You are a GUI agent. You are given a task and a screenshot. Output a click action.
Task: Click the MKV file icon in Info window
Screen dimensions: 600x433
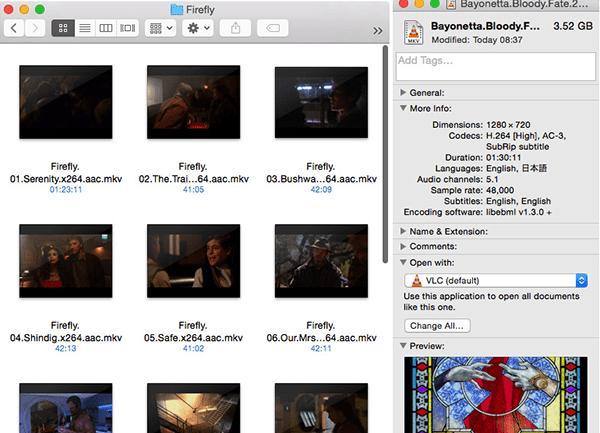[414, 33]
